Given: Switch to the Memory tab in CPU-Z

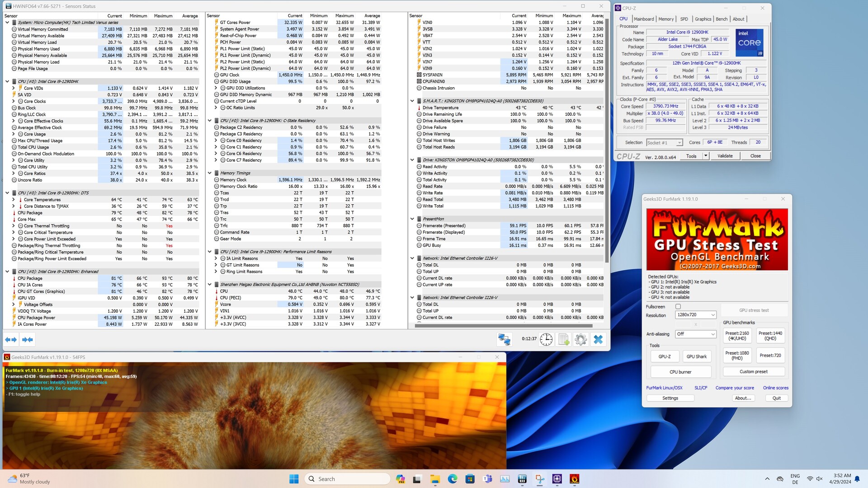Looking at the screenshot, I should [666, 19].
